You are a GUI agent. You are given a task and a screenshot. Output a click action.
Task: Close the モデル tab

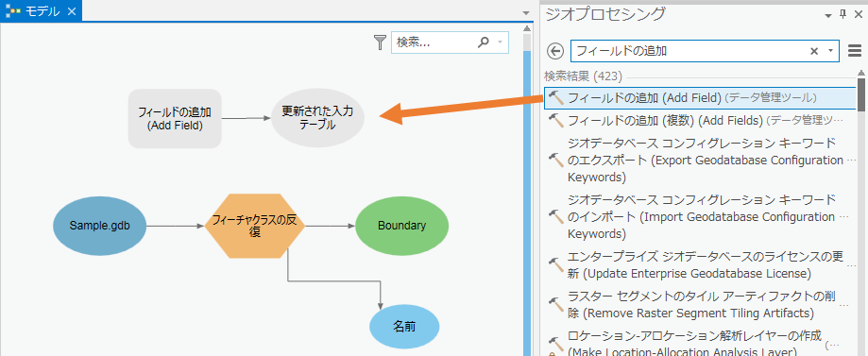(72, 11)
